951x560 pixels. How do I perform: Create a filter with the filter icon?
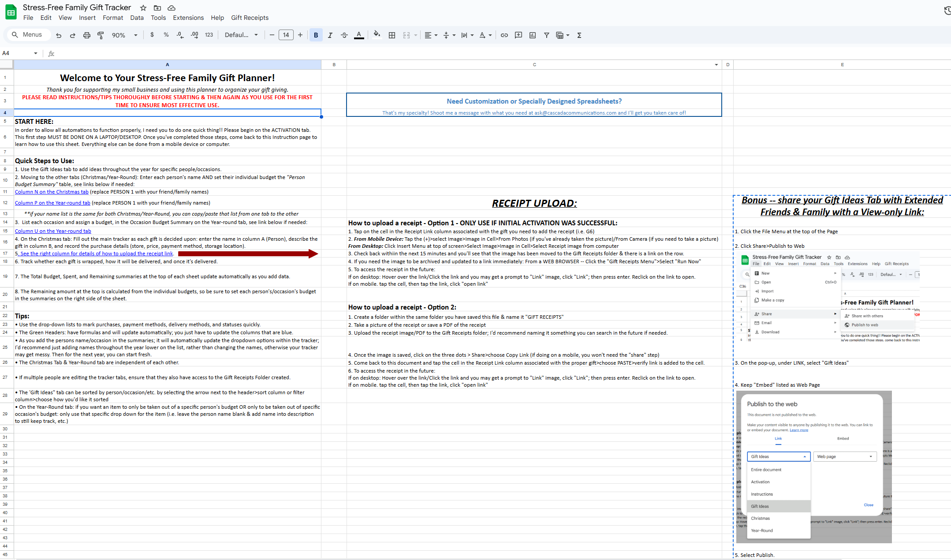[546, 35]
